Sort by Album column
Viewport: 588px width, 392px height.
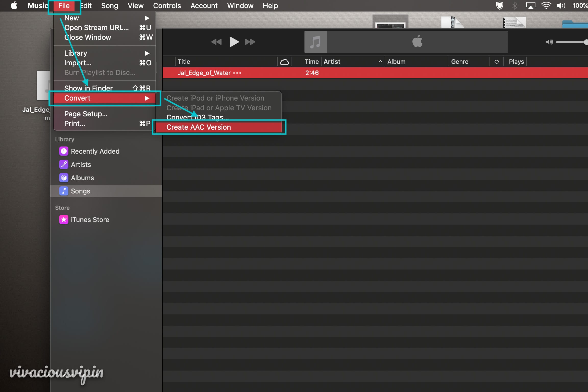(417, 62)
